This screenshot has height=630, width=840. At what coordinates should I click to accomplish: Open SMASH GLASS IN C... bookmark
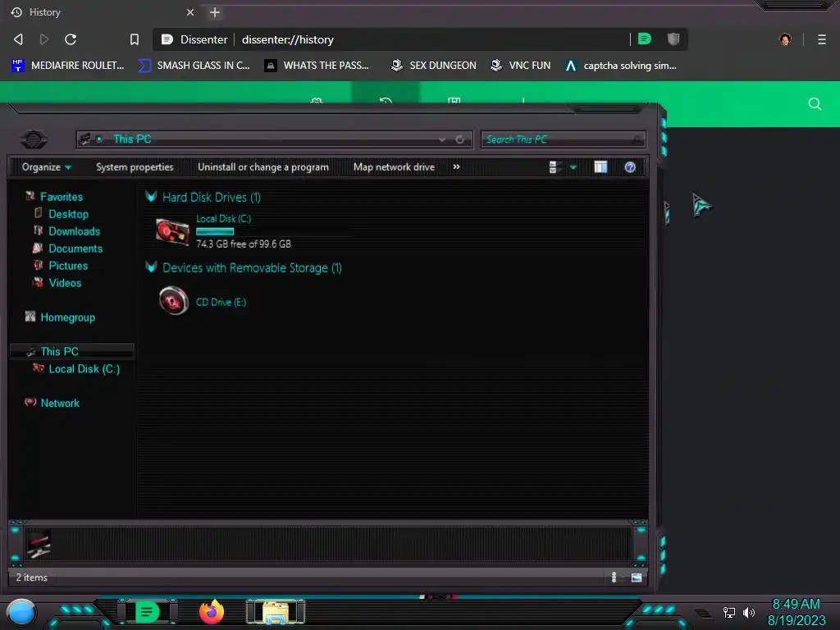pyautogui.click(x=194, y=66)
